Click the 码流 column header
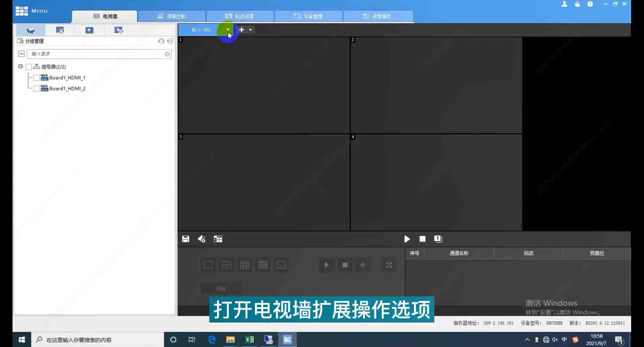Screen dimensions: 644x347 529,253
